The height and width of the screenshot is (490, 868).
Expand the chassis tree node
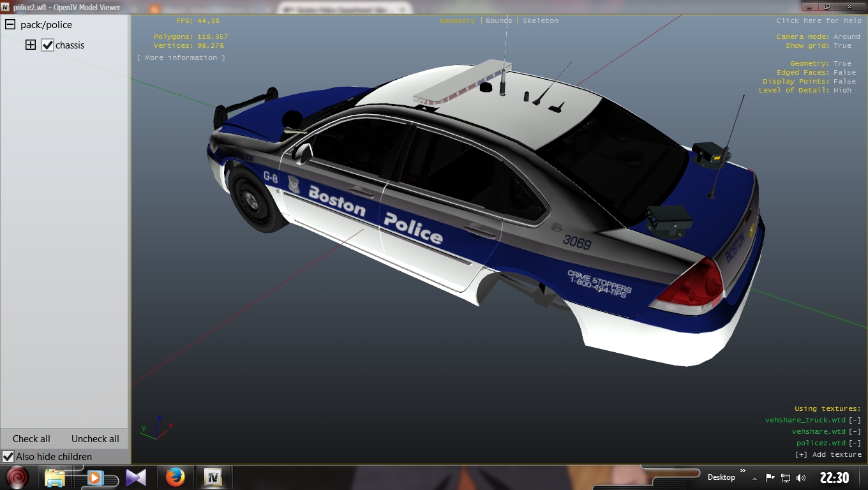pos(30,45)
